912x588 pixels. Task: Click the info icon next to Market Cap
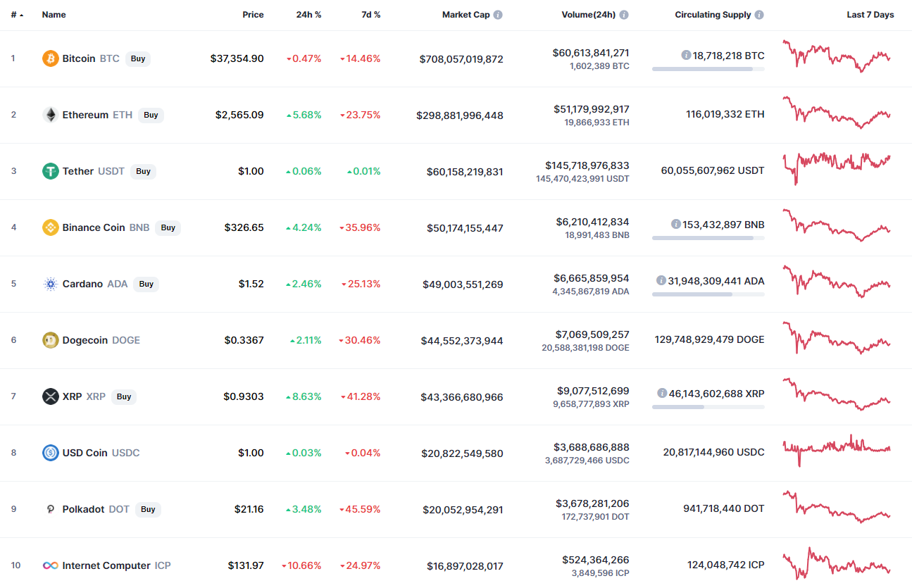point(498,15)
